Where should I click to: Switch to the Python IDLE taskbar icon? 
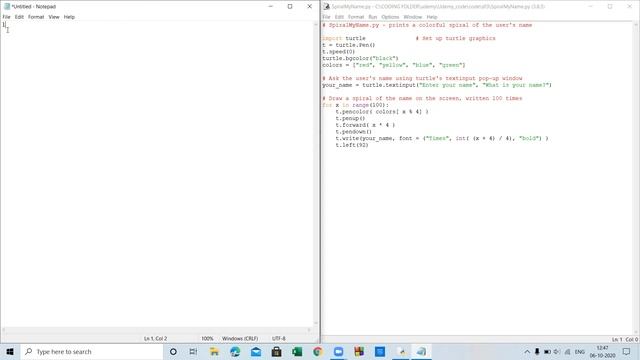pos(402,351)
